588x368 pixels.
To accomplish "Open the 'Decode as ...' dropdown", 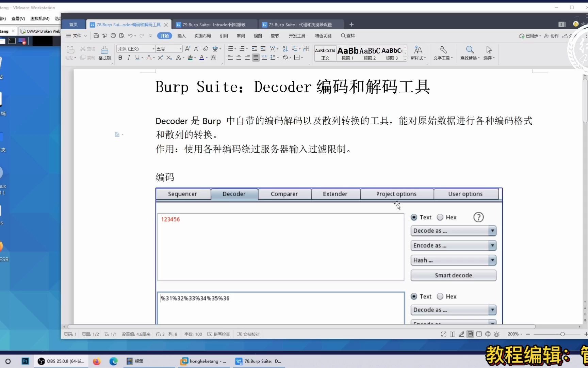I will [453, 231].
